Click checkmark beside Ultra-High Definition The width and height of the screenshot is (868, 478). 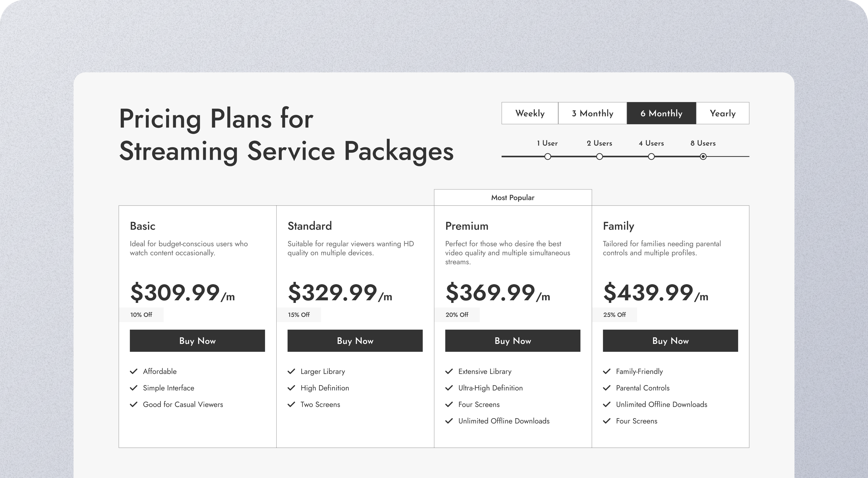coord(449,388)
